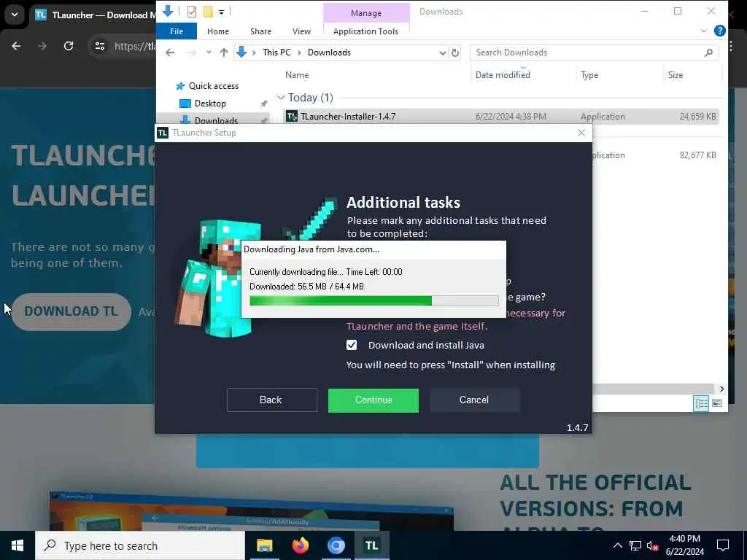This screenshot has width=747, height=560.
Task: Cancel the TLauncher Setup installer
Action: (x=474, y=400)
